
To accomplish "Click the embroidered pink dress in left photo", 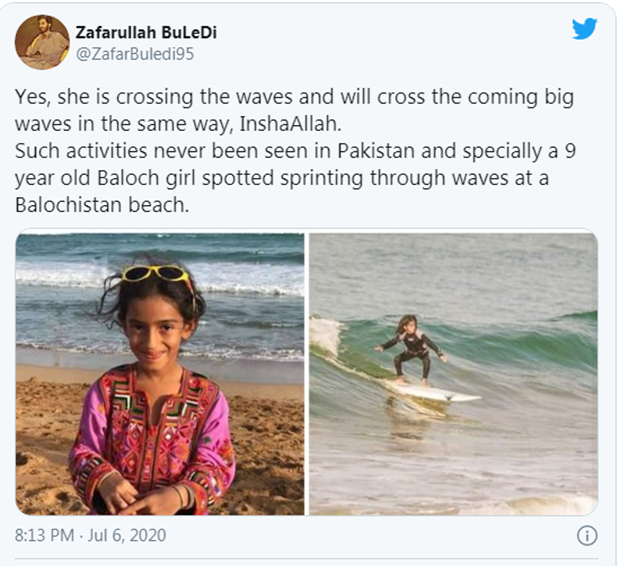I will click(152, 439).
